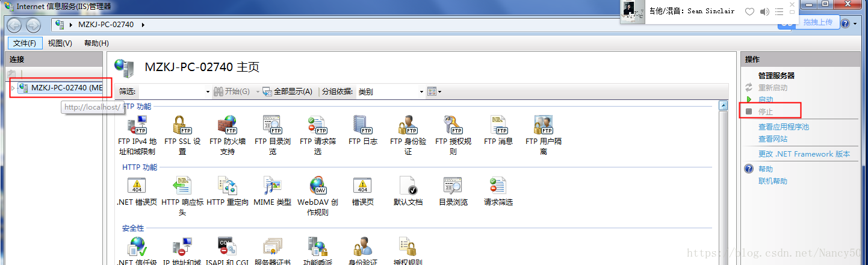Select MZKJ-PC-02740 in connections tree
Viewport: 868px width, 265px height.
[66, 88]
